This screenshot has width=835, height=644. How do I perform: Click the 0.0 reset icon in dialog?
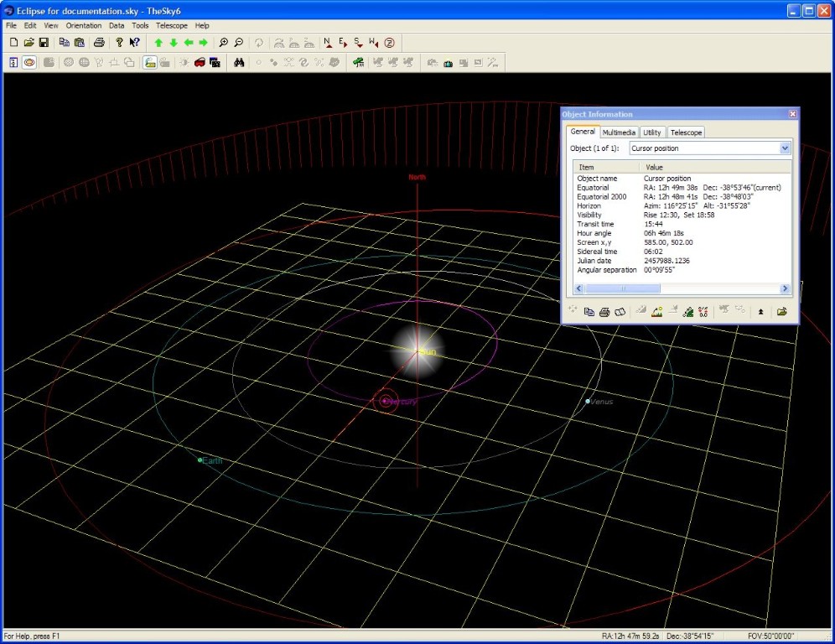(x=703, y=312)
